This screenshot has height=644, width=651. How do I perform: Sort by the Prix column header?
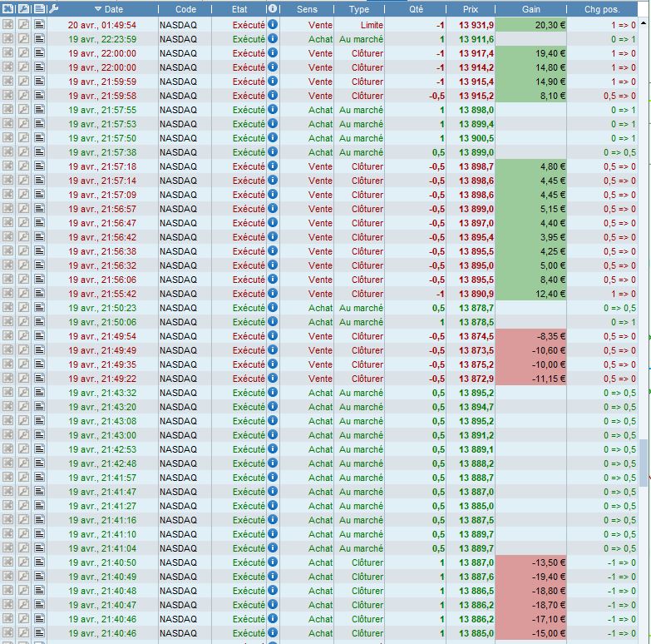(471, 8)
